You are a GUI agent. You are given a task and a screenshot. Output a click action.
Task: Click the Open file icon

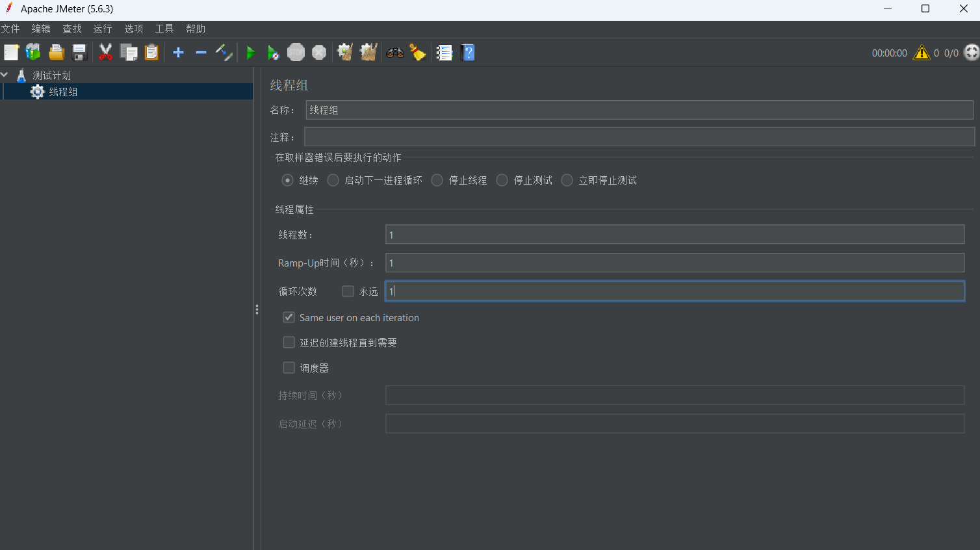(x=57, y=53)
